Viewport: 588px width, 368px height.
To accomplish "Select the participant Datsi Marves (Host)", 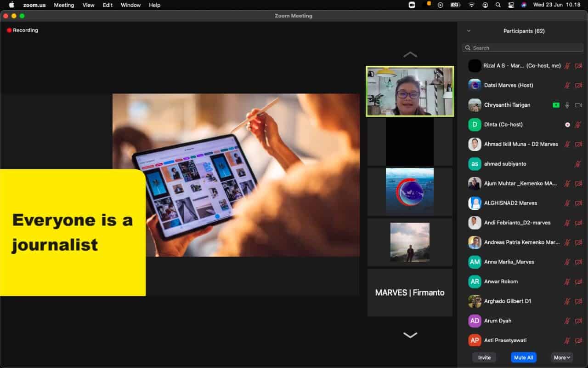I will click(523, 86).
